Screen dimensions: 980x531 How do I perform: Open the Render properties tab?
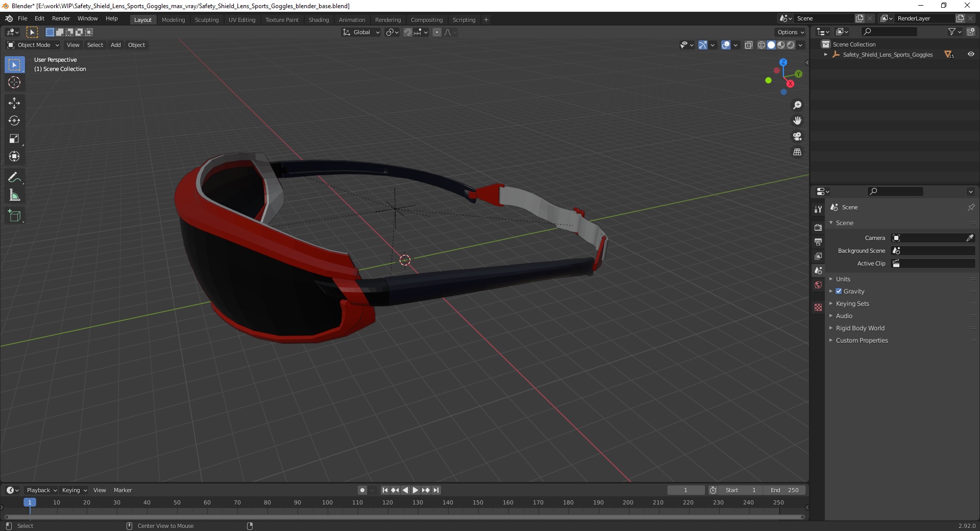click(x=818, y=227)
